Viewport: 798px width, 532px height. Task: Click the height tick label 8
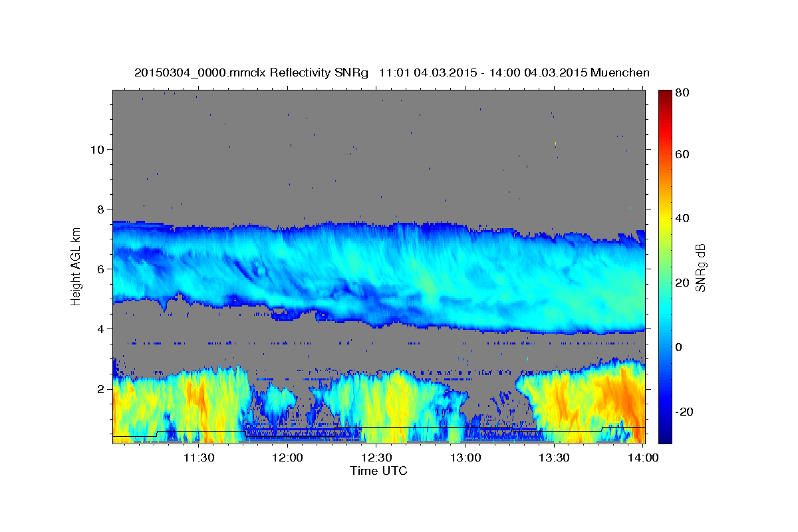100,209
